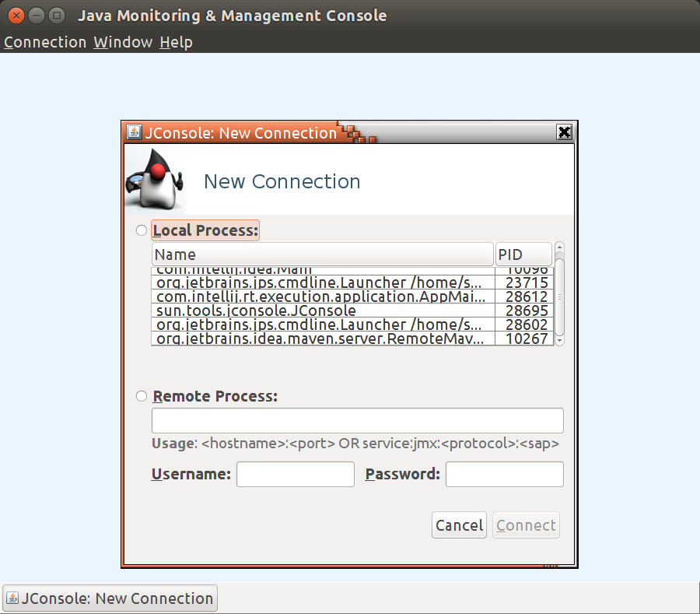Click the Cancel button
The height and width of the screenshot is (614, 700).
pos(459,525)
